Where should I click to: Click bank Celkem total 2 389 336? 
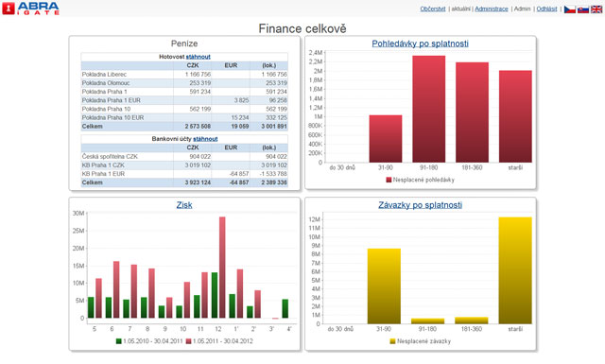coord(274,182)
